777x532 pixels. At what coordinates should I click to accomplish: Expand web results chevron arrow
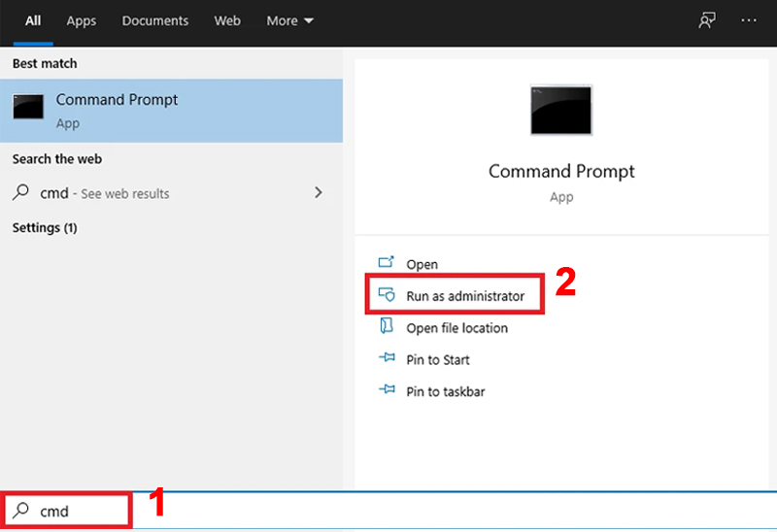pyautogui.click(x=319, y=192)
